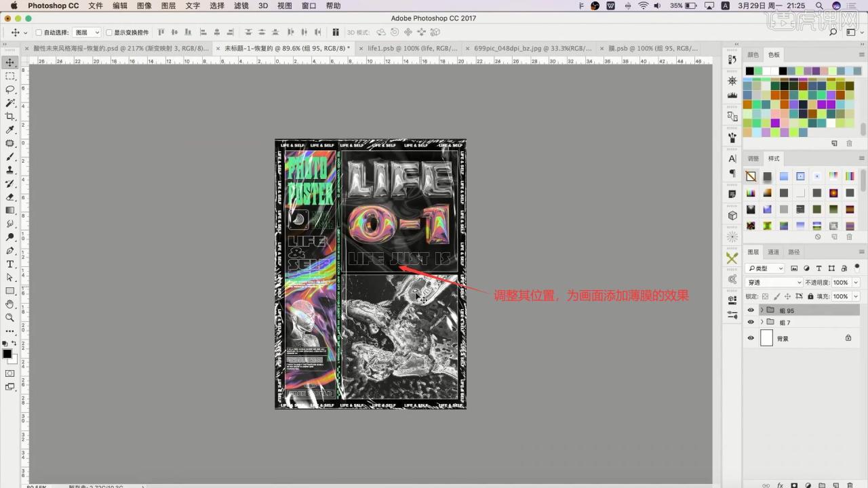Filter layers by type layers (T icon)
The height and width of the screenshot is (488, 868).
pos(818,268)
